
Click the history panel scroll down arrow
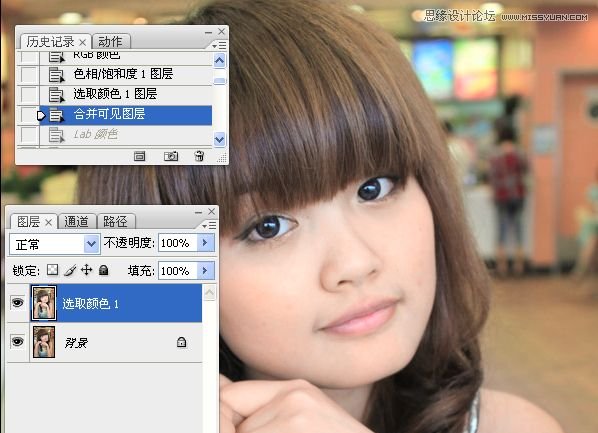click(220, 139)
